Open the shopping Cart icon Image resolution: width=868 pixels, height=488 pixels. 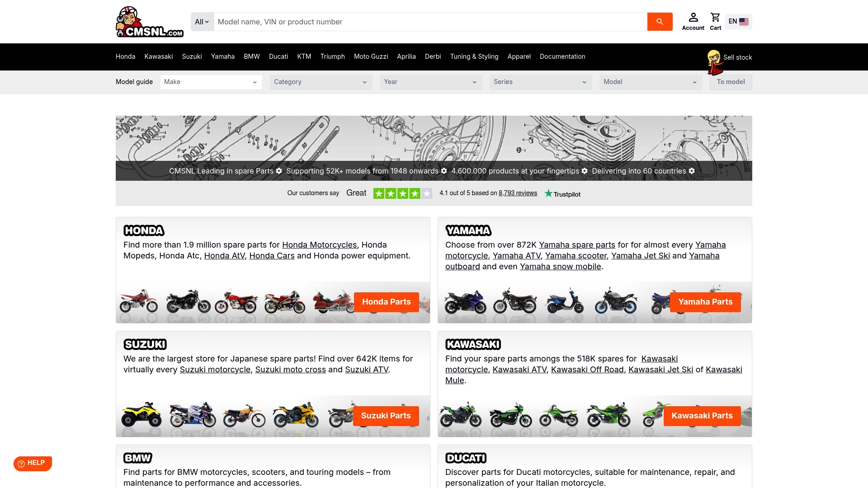[x=715, y=21]
